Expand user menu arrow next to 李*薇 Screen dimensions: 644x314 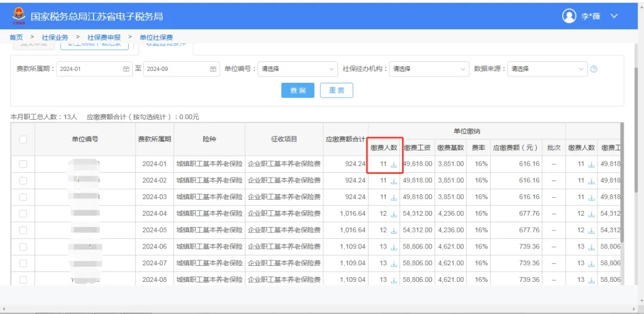pyautogui.click(x=614, y=16)
